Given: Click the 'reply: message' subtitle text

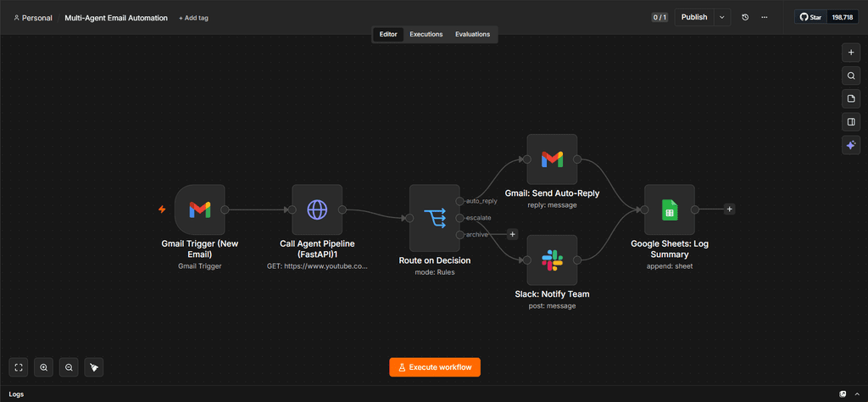Looking at the screenshot, I should click(552, 205).
